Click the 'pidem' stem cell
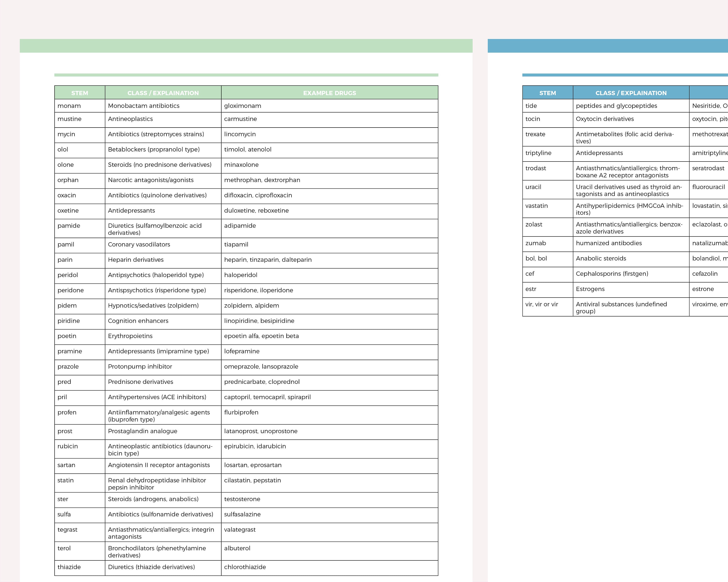 80,306
